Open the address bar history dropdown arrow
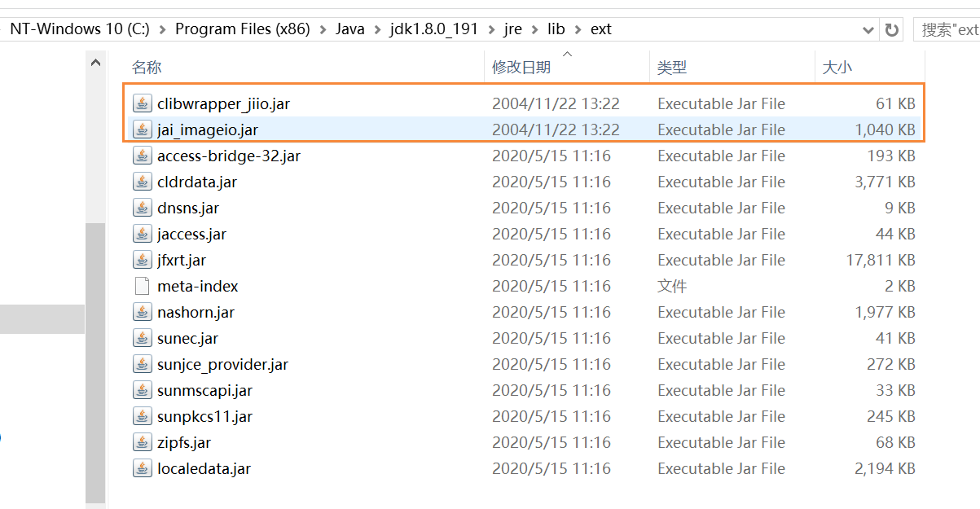Screen dimensions: 980x509 point(869,29)
